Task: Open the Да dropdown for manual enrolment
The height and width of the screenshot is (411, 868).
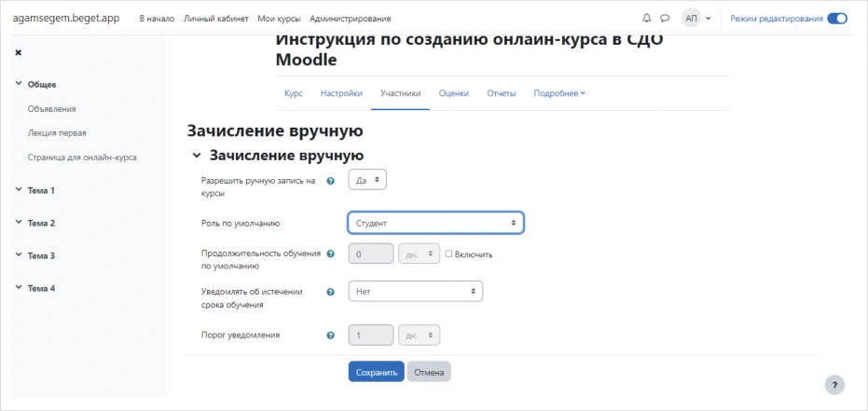Action: (x=367, y=180)
